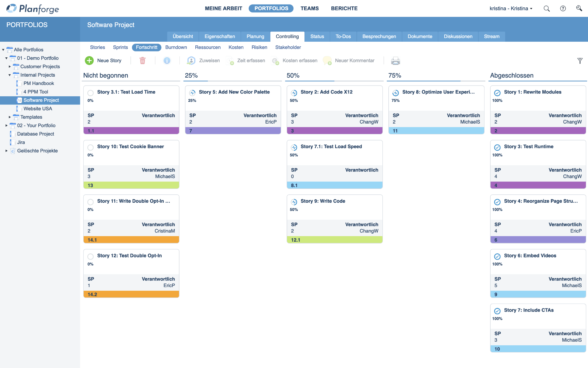Click the orange 14.1 bar on Story 11
This screenshot has height=368, width=588.
coord(131,240)
